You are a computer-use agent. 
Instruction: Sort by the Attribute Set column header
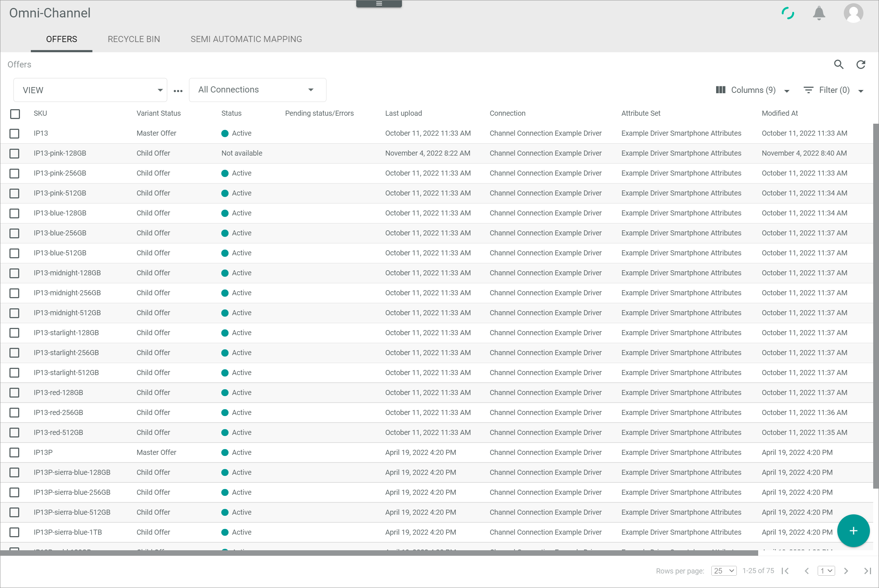pos(641,113)
